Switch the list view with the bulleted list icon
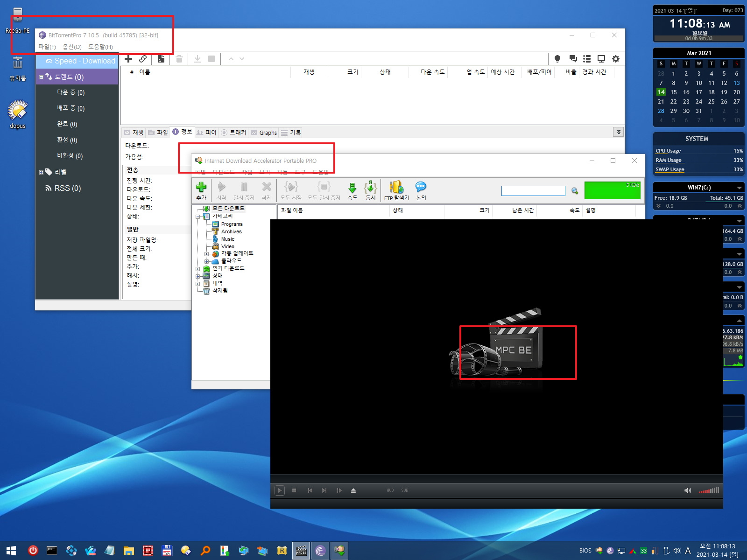 (x=587, y=59)
